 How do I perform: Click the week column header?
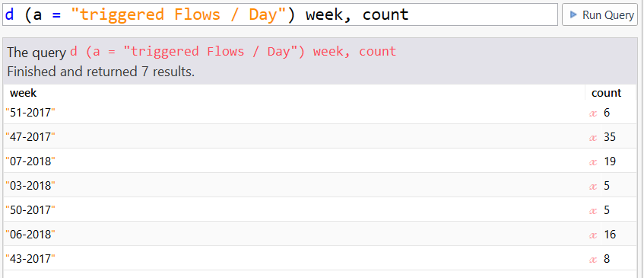(24, 93)
